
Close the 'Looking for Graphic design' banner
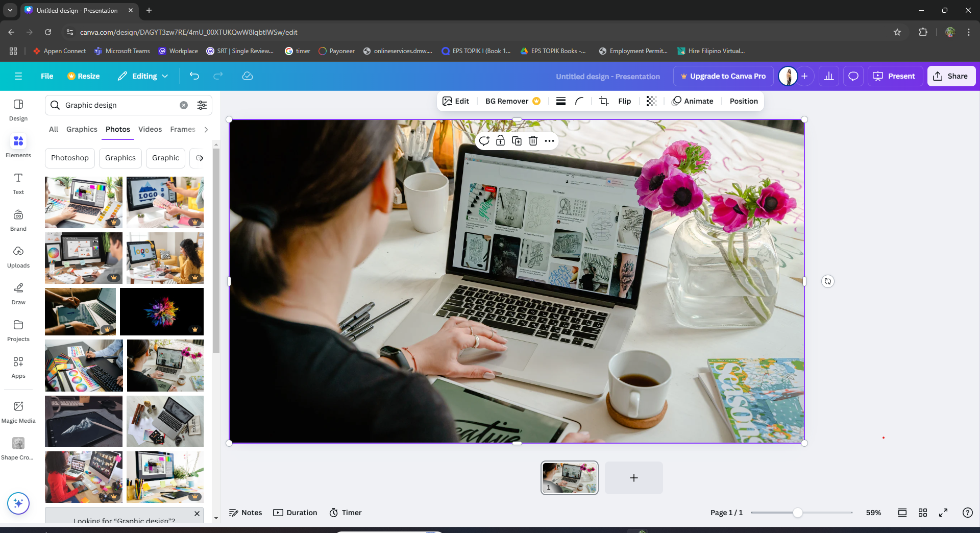[197, 514]
